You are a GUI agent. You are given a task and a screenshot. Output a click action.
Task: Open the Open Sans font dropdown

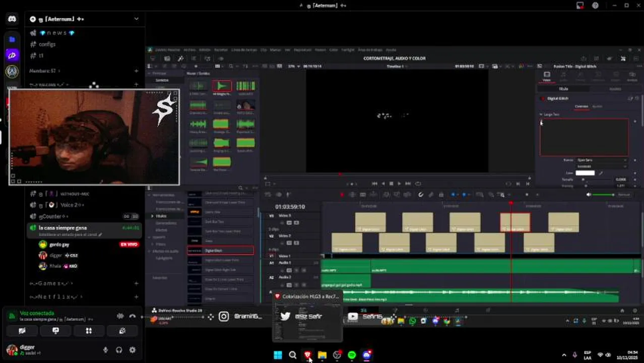pos(602,160)
